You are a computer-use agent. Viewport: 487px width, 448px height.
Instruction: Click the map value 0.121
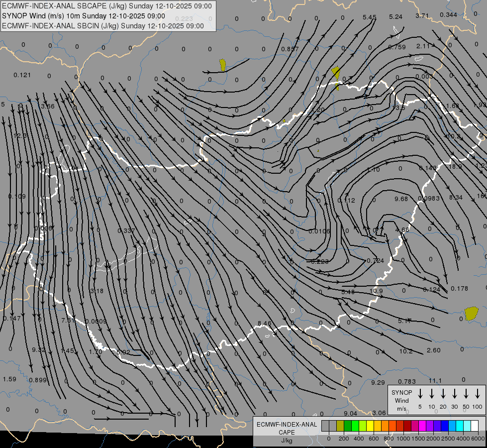(22, 75)
